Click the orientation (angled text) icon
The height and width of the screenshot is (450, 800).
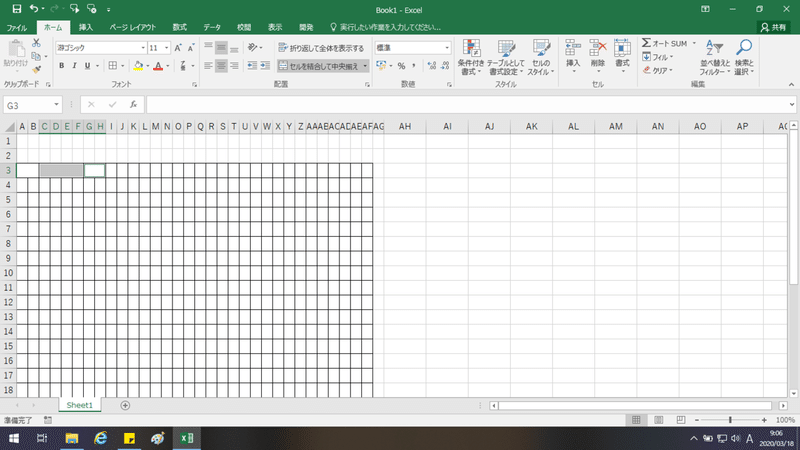tap(253, 47)
